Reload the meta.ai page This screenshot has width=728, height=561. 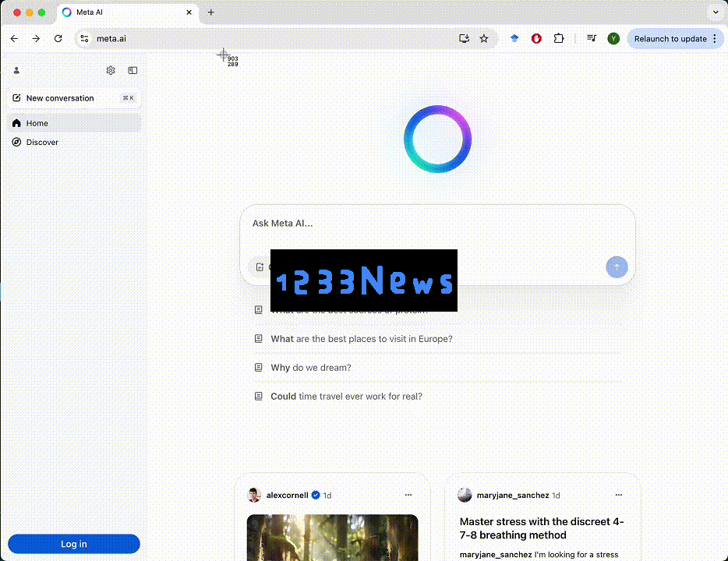pyautogui.click(x=58, y=38)
